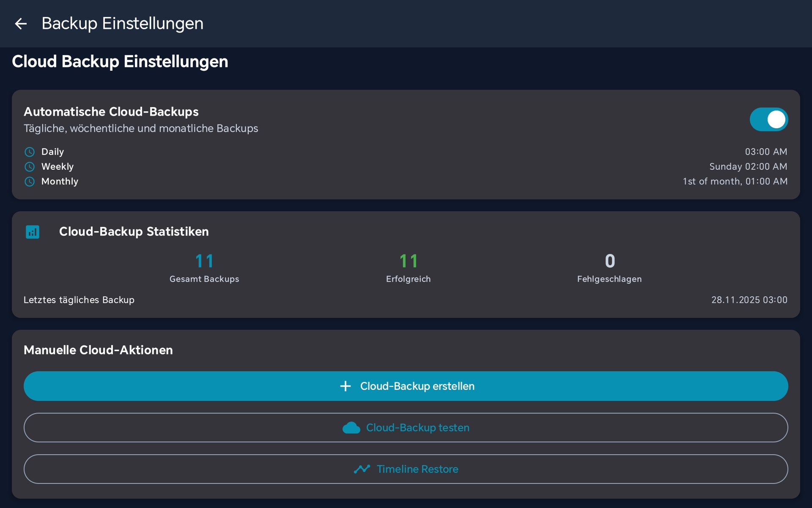This screenshot has width=812, height=508.
Task: Click the back arrow icon
Action: pos(21,24)
